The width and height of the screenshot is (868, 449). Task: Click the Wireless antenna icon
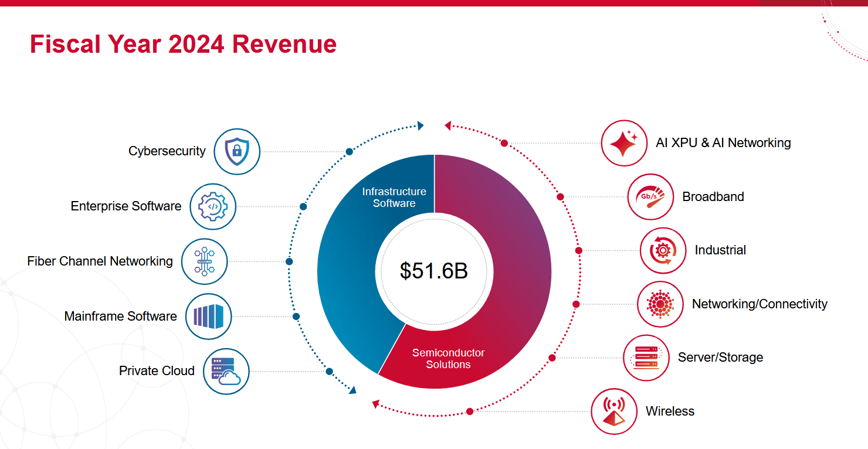(x=613, y=411)
